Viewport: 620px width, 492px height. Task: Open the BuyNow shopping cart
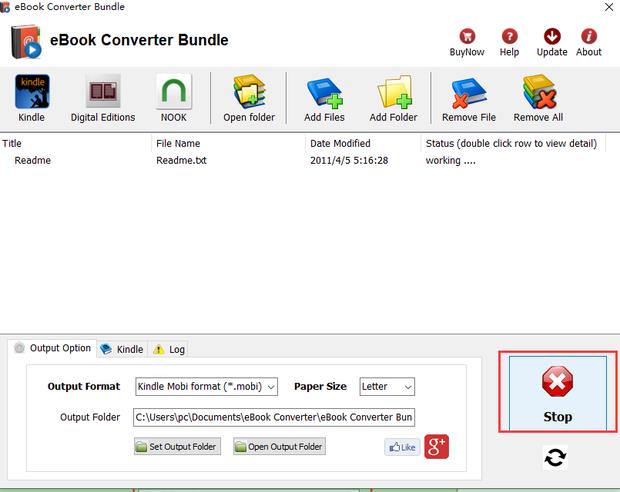(467, 42)
